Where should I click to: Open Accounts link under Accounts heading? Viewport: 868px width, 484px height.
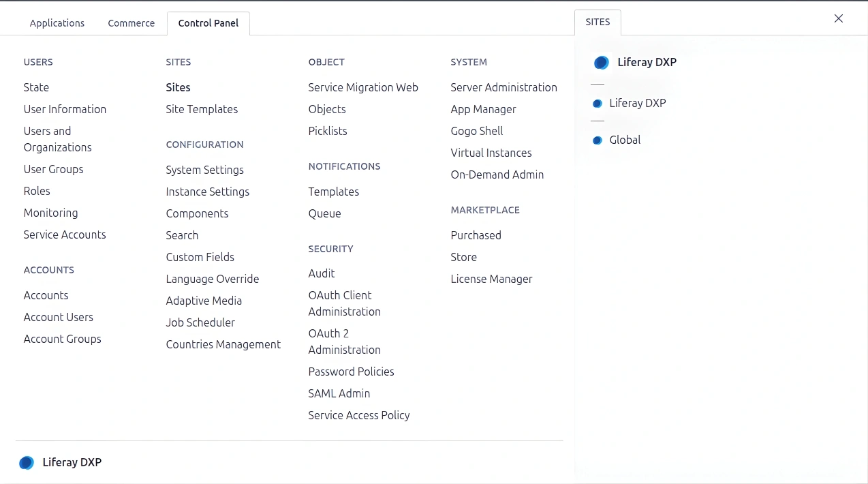(x=46, y=295)
